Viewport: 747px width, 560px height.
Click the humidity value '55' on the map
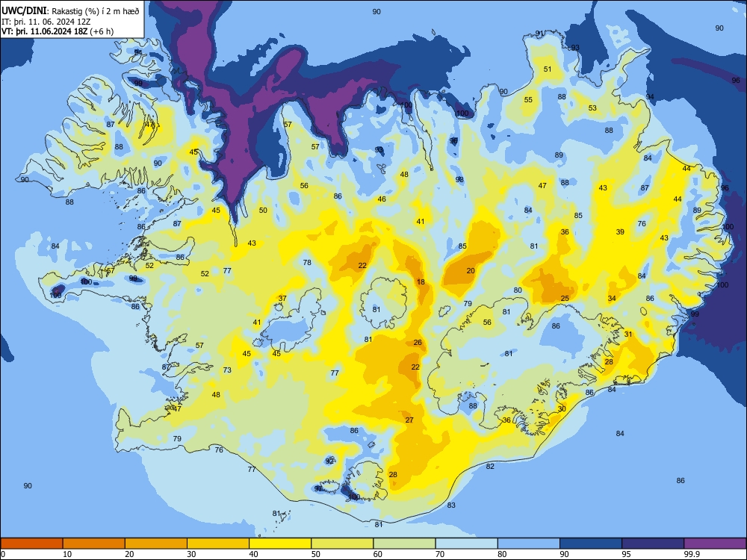pyautogui.click(x=528, y=100)
